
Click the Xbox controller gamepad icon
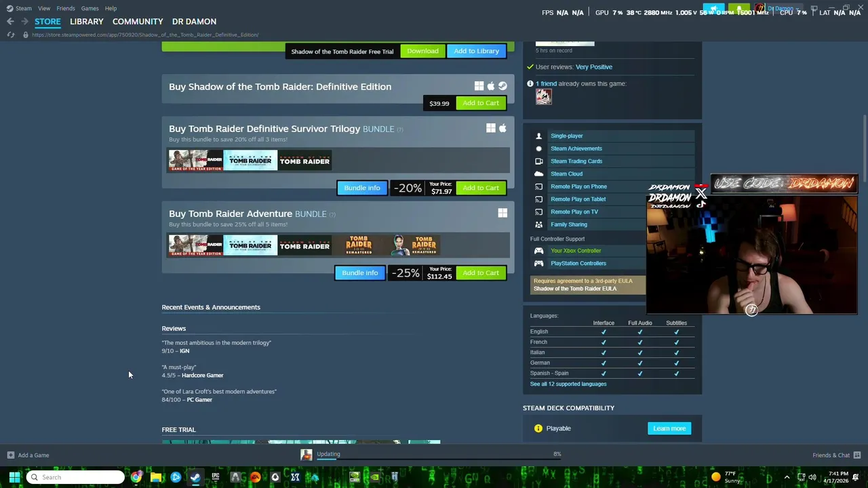[539, 251]
